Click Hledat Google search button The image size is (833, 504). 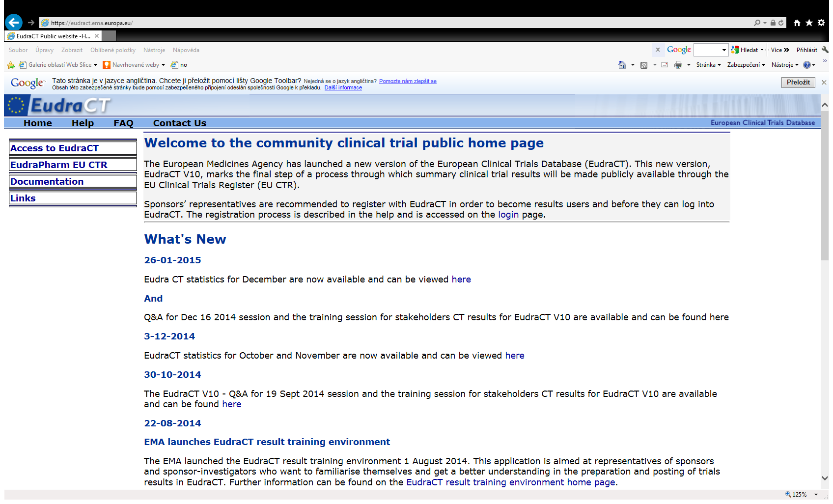coord(745,50)
